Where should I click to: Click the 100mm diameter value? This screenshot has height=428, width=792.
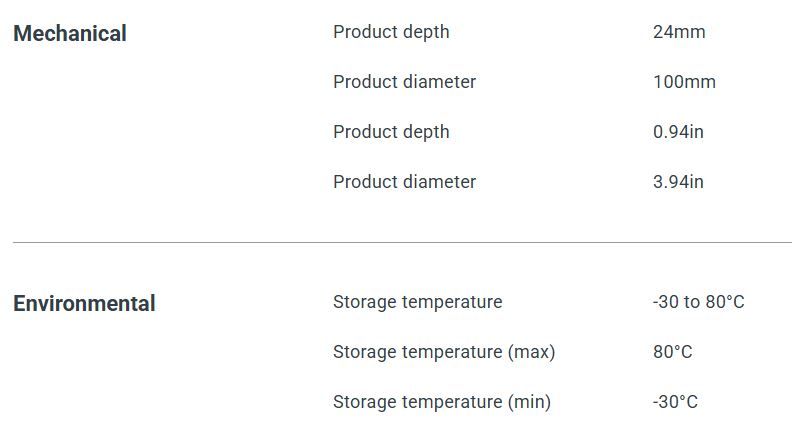(x=684, y=82)
